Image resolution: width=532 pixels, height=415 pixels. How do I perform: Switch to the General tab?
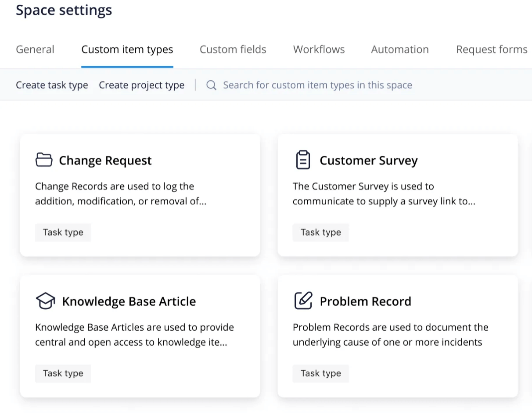click(35, 50)
